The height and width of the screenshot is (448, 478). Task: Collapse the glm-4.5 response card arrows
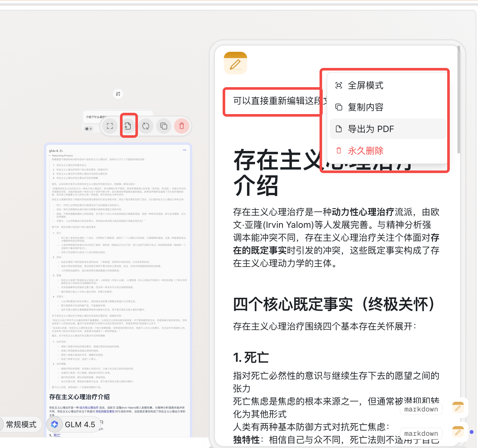pos(185,150)
